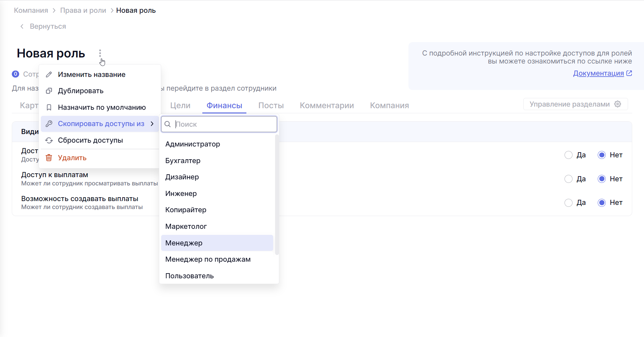
Task: Click the role list scrollbar
Action: pos(277,195)
